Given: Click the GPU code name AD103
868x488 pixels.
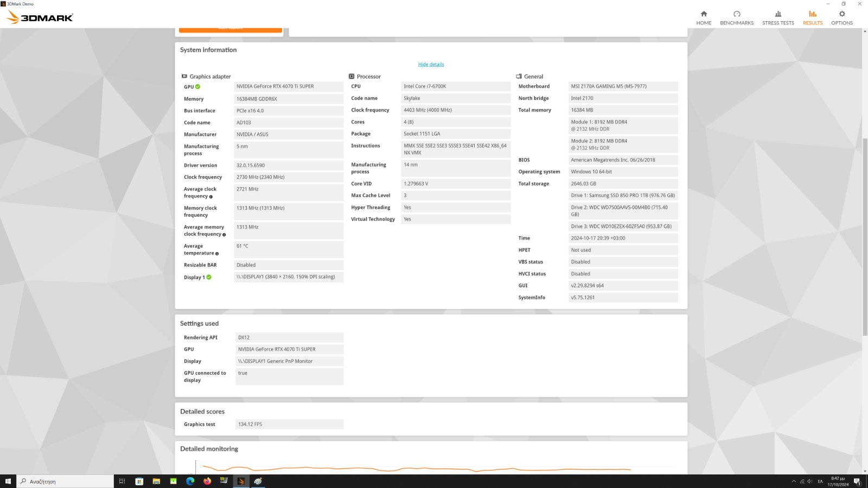Looking at the screenshot, I should (x=289, y=123).
